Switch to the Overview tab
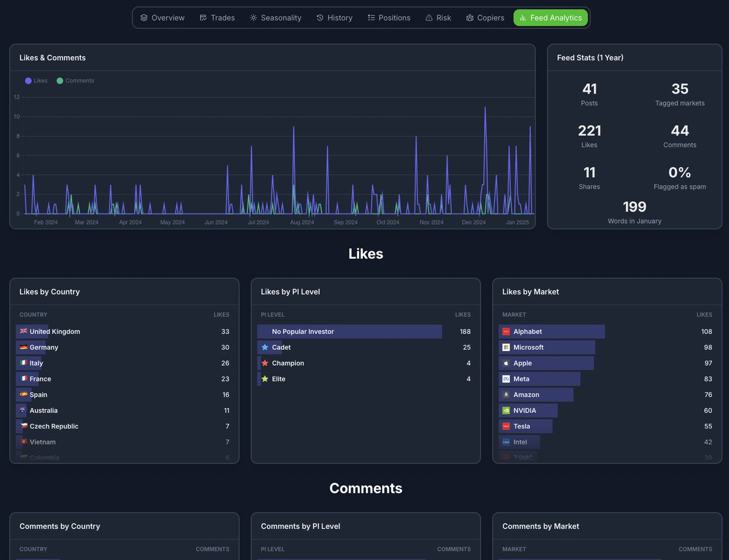Screen dimensions: 729x560 (x=162, y=18)
